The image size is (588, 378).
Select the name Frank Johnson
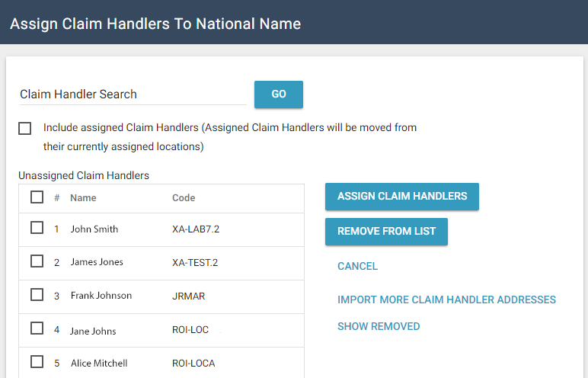click(x=101, y=296)
